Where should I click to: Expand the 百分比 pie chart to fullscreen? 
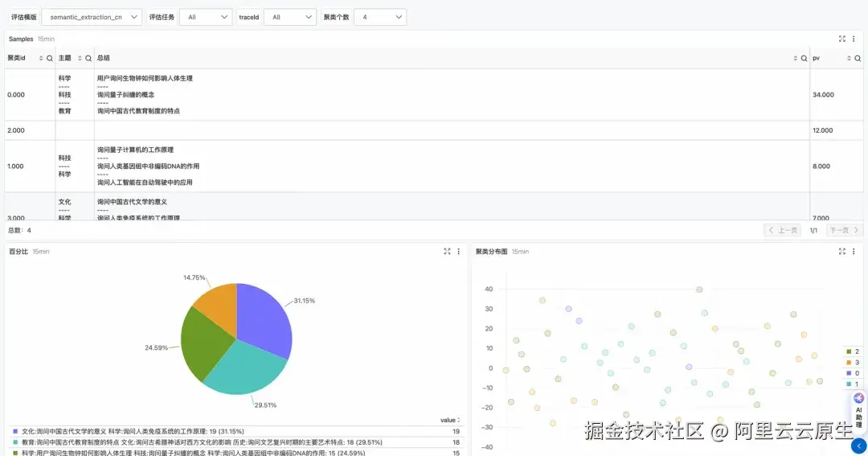coord(447,252)
